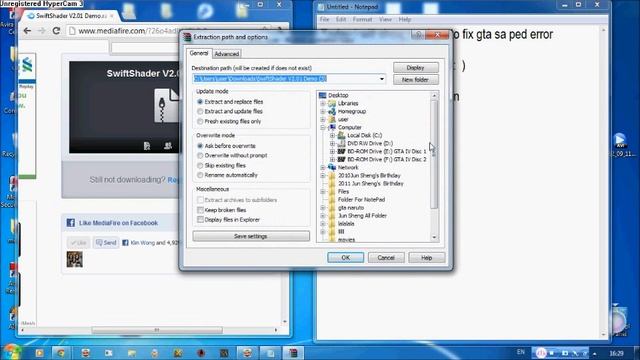640x360 pixels.
Task: Show hidden tray icons arrow
Action: pos(594,353)
